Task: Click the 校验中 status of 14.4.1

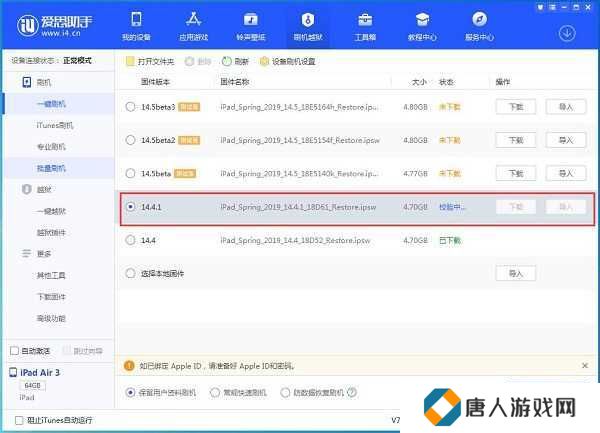Action: (x=452, y=207)
